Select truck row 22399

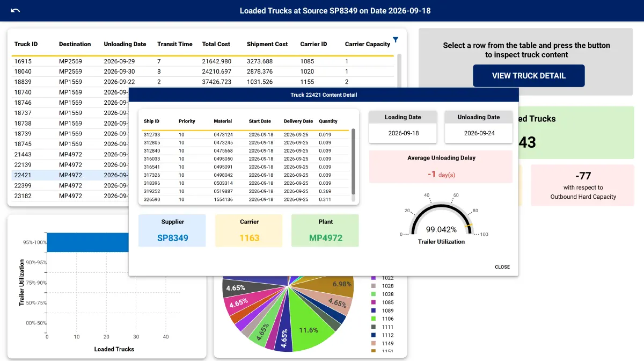[70, 185]
